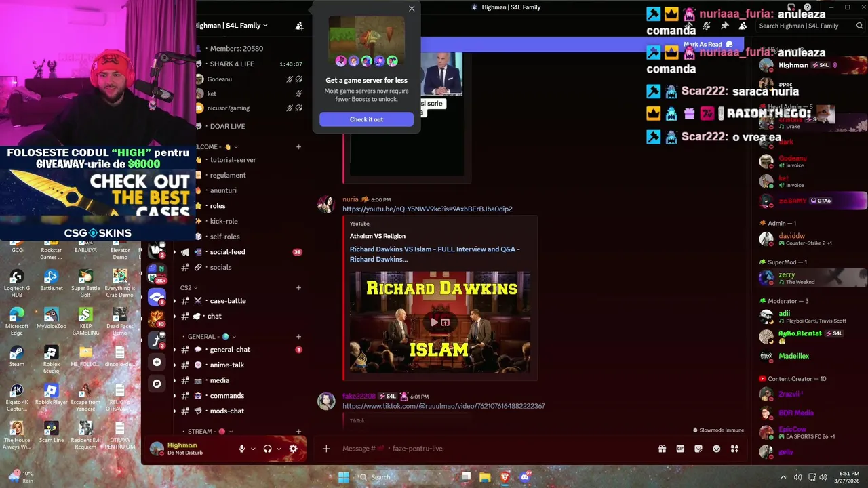Add channel to the CS2 category

pos(298,288)
